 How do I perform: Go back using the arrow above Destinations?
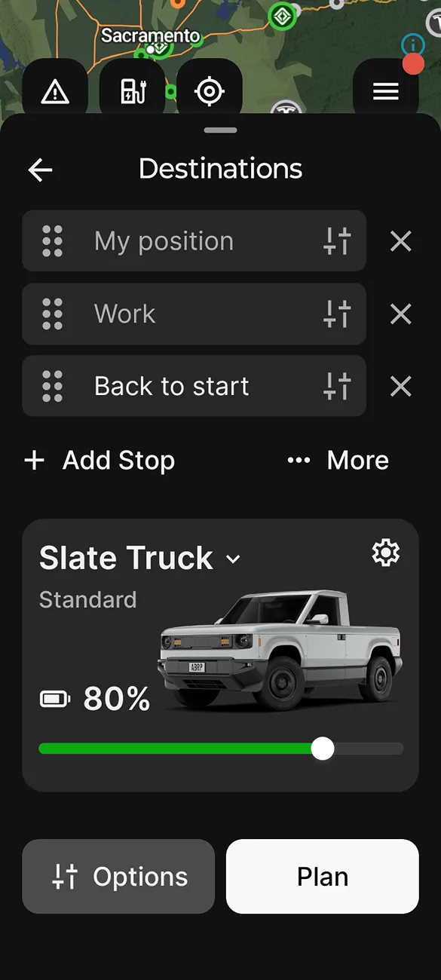39,170
